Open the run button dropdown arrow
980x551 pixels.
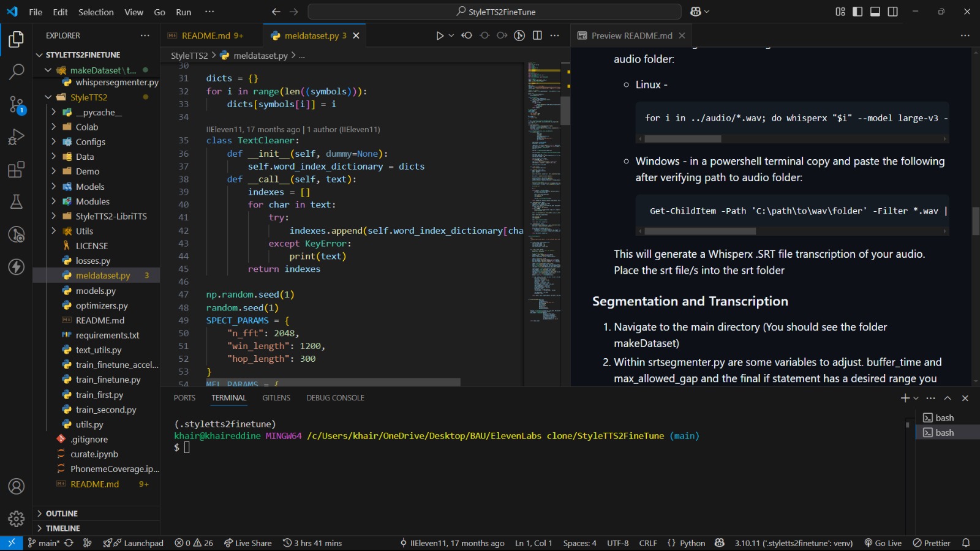(x=451, y=36)
